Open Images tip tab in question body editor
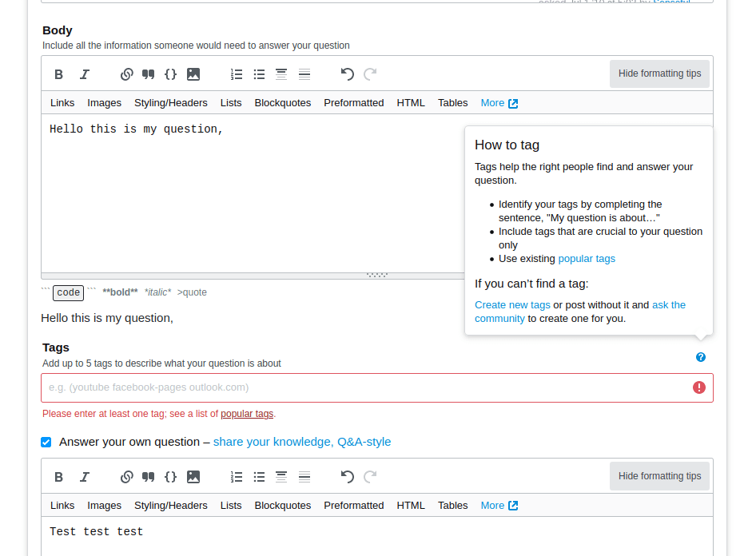Image resolution: width=756 pixels, height=556 pixels. [x=104, y=102]
